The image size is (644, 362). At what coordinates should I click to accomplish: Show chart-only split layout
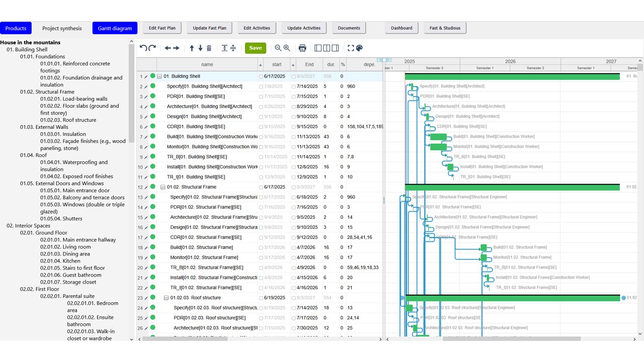click(x=335, y=48)
